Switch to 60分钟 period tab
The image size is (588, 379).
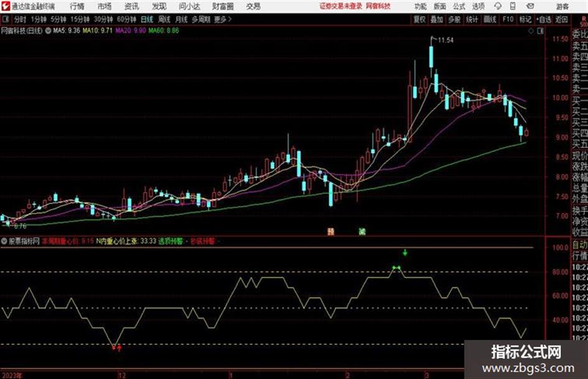coord(126,19)
